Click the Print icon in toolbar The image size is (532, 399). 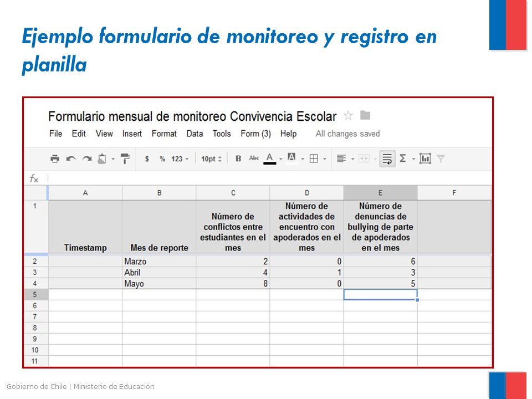point(55,158)
